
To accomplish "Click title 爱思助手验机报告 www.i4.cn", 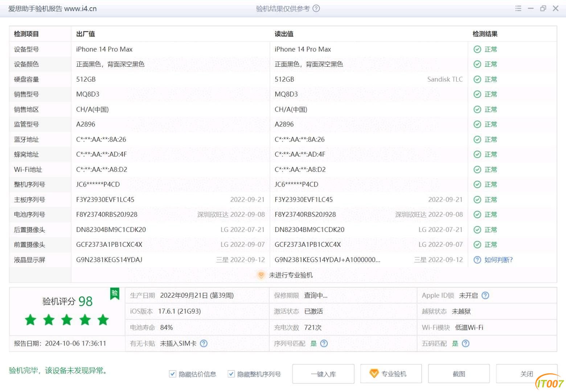I will (x=53, y=9).
